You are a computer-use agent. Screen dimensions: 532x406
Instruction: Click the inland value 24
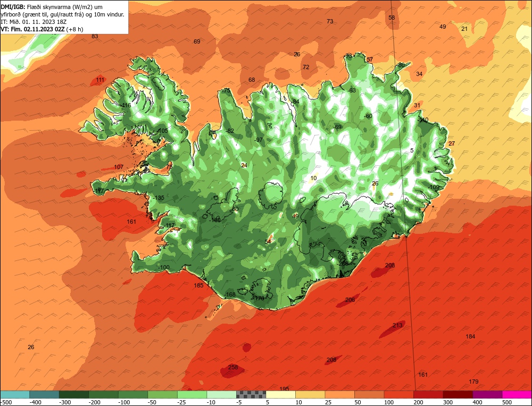point(244,165)
